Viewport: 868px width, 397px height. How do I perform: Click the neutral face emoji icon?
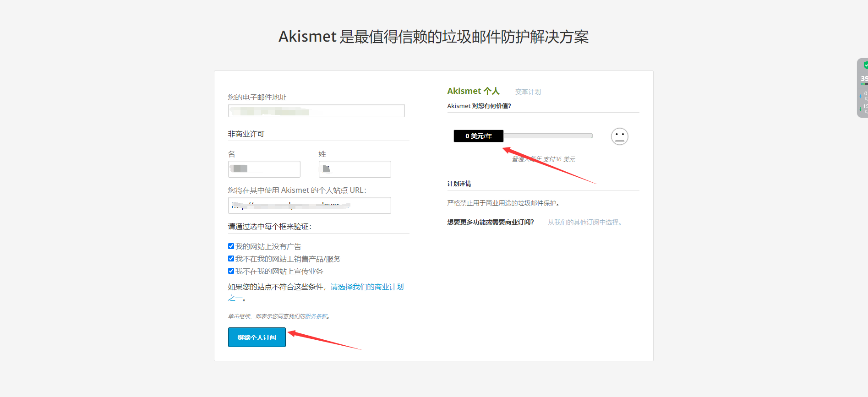pos(619,136)
